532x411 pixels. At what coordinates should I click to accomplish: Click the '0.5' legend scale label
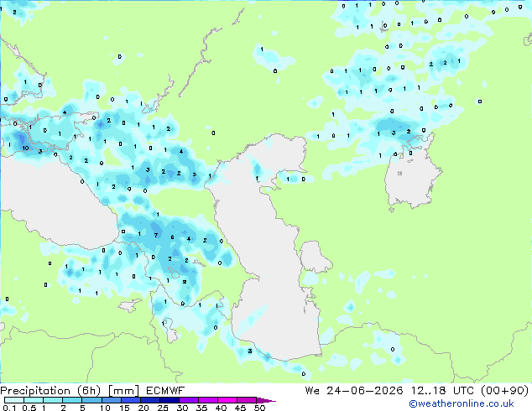click(29, 408)
